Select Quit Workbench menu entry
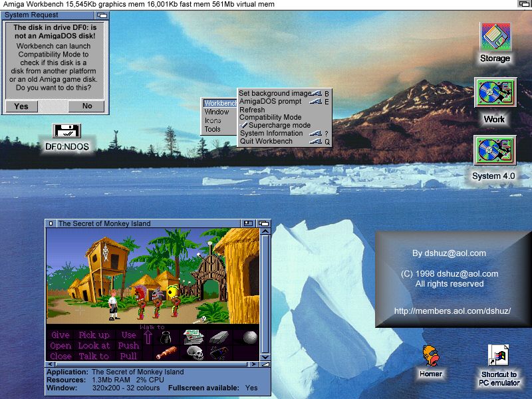 266,141
